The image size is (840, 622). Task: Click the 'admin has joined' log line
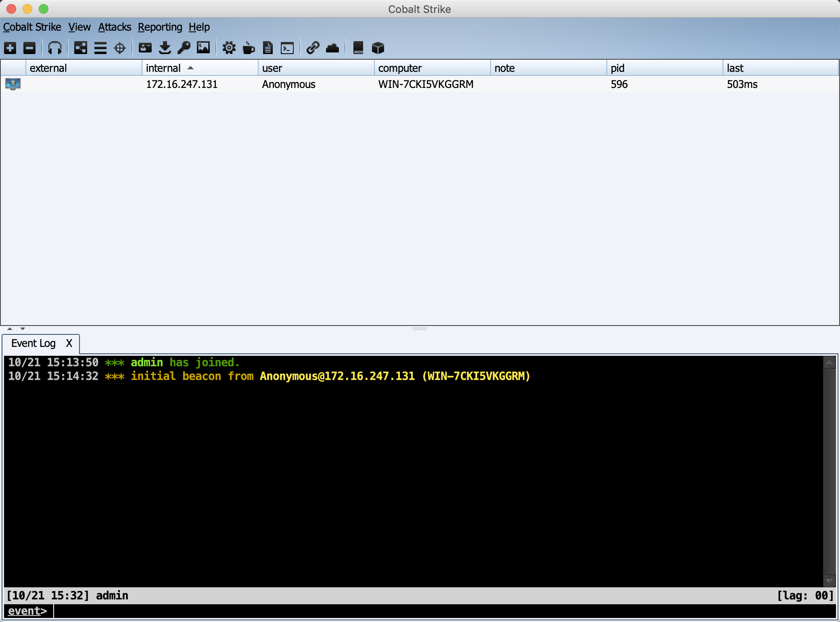pos(124,362)
